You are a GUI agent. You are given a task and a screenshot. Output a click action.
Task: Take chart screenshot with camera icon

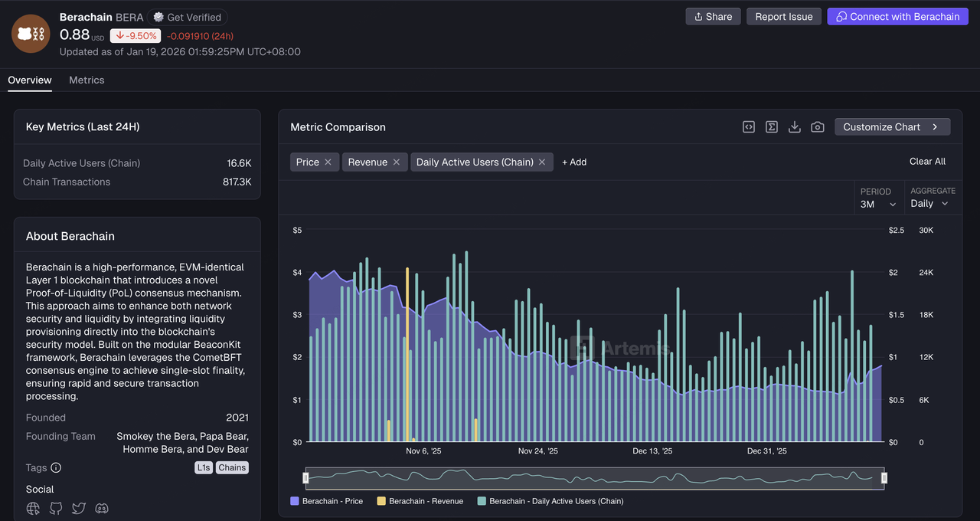tap(818, 127)
